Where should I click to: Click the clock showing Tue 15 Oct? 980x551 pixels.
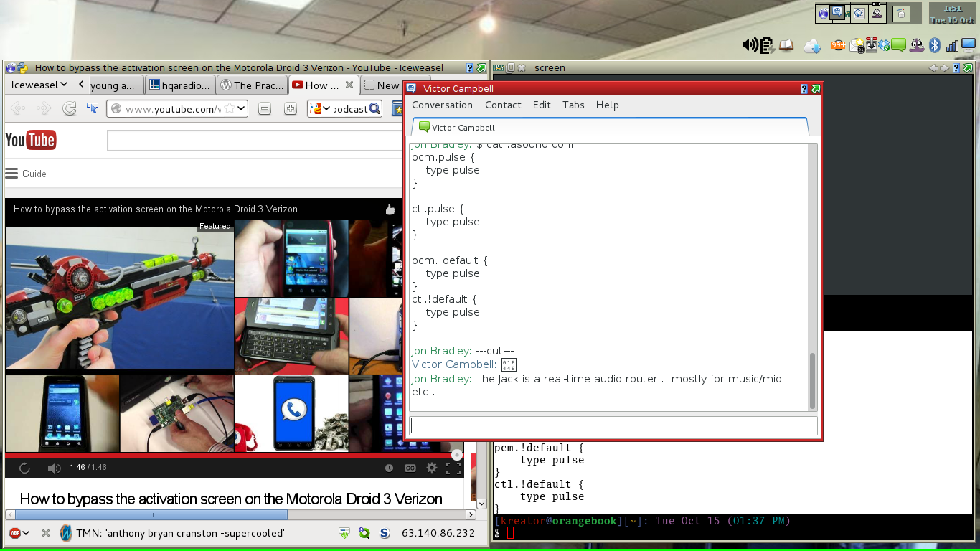coord(952,14)
